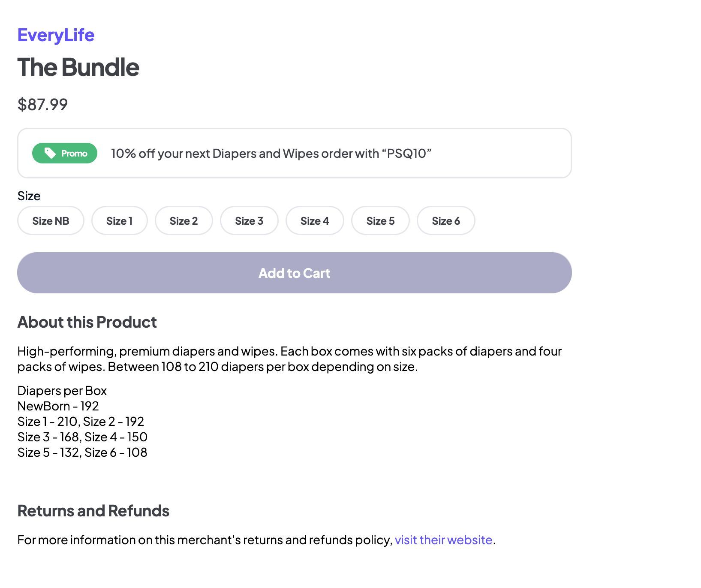Open the EveryLife brand link
The image size is (701, 588).
click(x=56, y=35)
